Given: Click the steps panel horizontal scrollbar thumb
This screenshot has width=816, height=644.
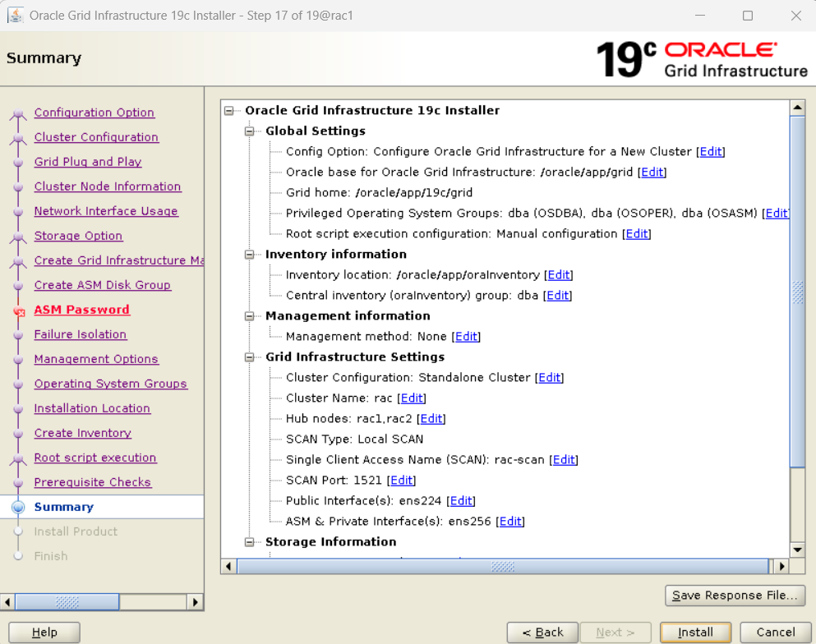Looking at the screenshot, I should 67,602.
